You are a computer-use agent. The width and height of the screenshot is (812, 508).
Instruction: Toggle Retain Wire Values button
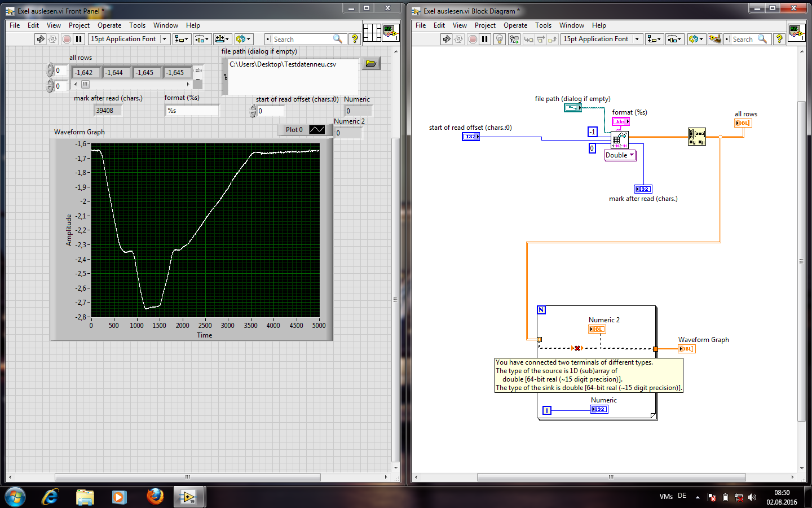pos(514,39)
